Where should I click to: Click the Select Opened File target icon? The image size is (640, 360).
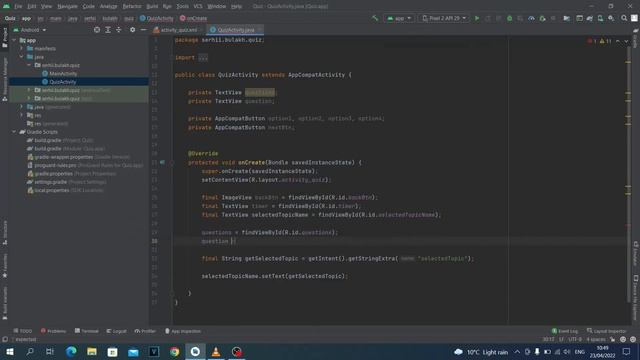(97, 30)
